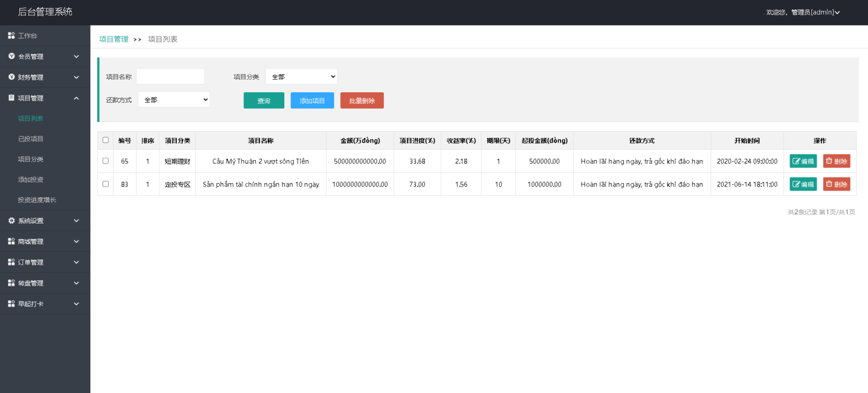Click the 订单管理 sidebar icon

11,262
